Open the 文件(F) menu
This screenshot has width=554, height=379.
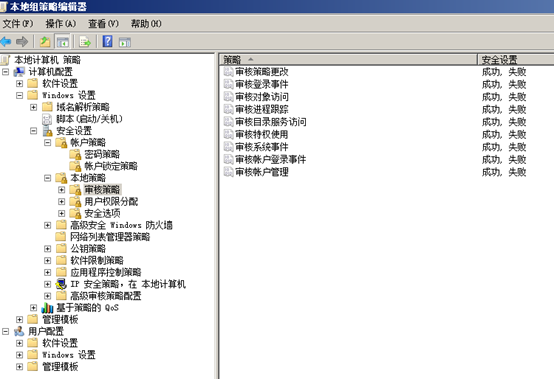coord(18,24)
